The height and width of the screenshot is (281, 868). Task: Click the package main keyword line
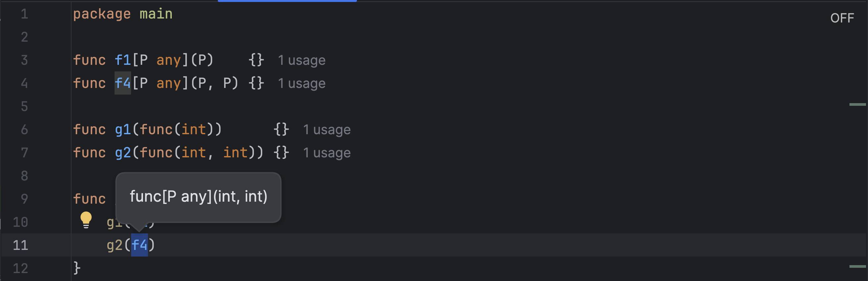click(122, 14)
